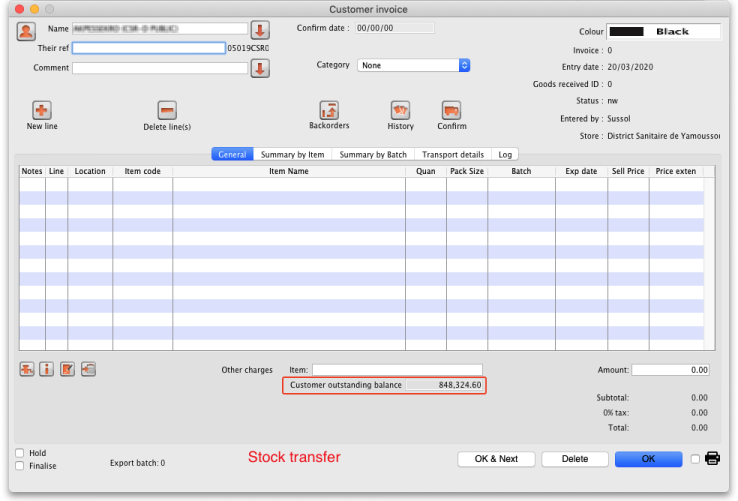
Task: Open the Category dropdown
Action: coord(414,65)
